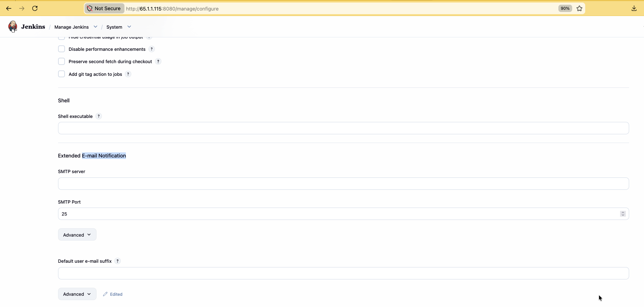
Task: Expand Manage Jenkins breadcrumb dropdown chevron
Action: [x=95, y=27]
